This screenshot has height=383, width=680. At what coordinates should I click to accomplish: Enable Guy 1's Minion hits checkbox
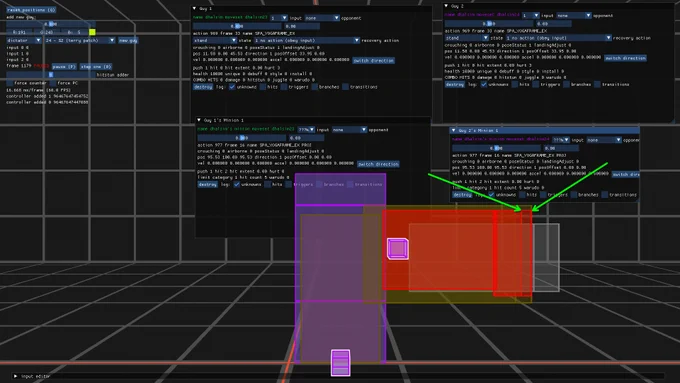pyautogui.click(x=268, y=184)
